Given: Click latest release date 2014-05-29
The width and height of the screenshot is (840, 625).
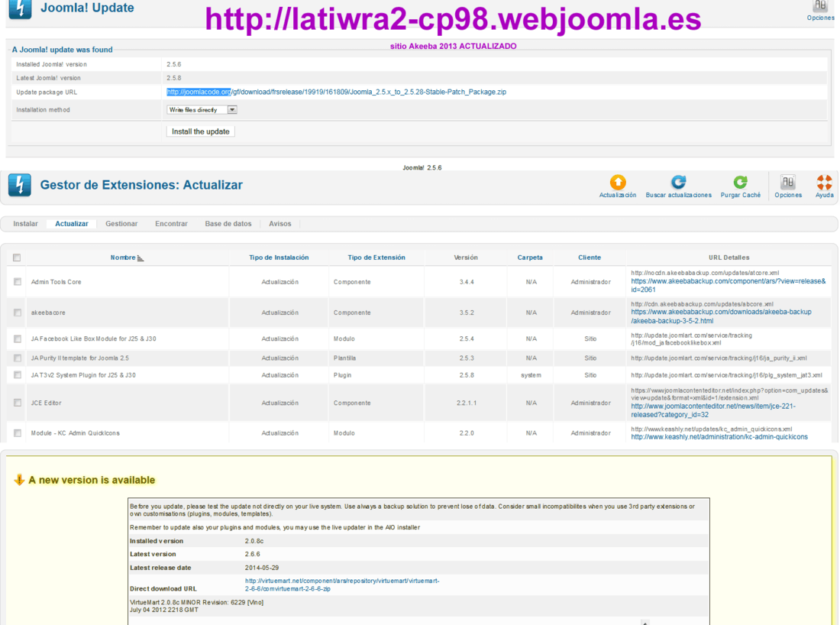Looking at the screenshot, I should [x=262, y=568].
